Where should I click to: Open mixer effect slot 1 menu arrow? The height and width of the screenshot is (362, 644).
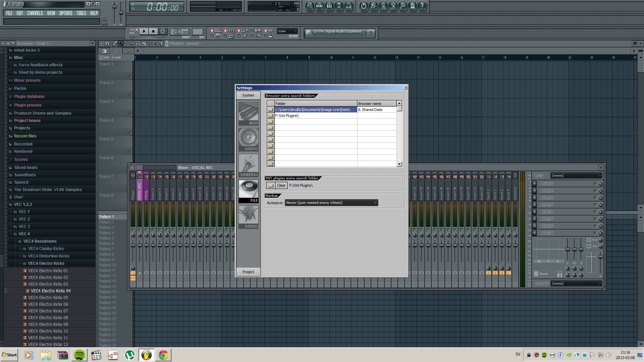(x=535, y=184)
